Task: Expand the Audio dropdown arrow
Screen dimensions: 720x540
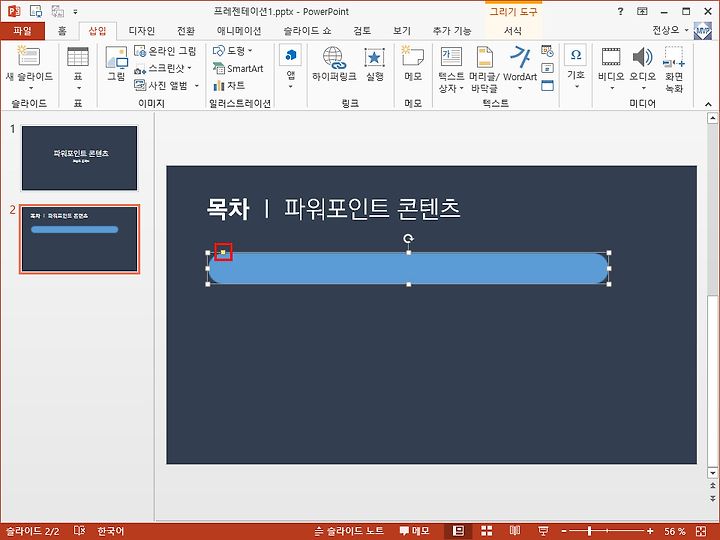Action: tap(643, 88)
